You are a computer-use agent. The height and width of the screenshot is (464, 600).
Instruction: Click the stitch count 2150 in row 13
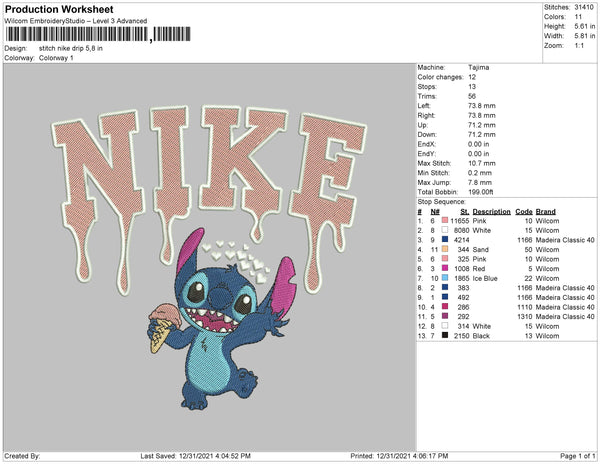click(461, 335)
